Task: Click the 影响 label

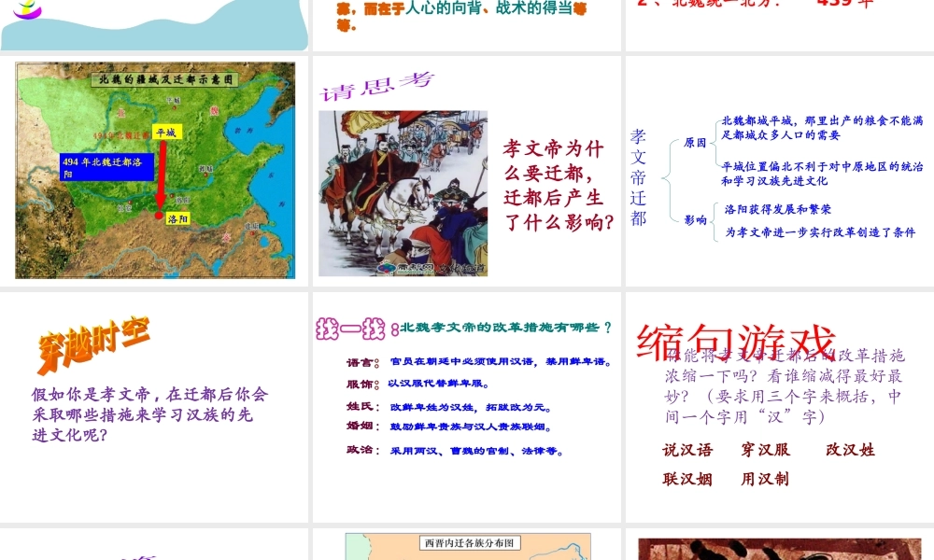Action: [695, 220]
